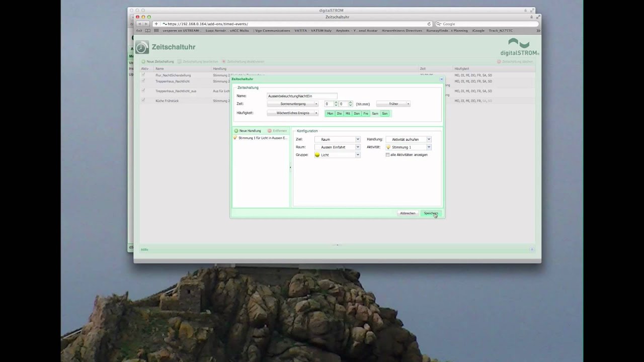Open the Hilfe link in the footer
644x362 pixels.
point(144,249)
